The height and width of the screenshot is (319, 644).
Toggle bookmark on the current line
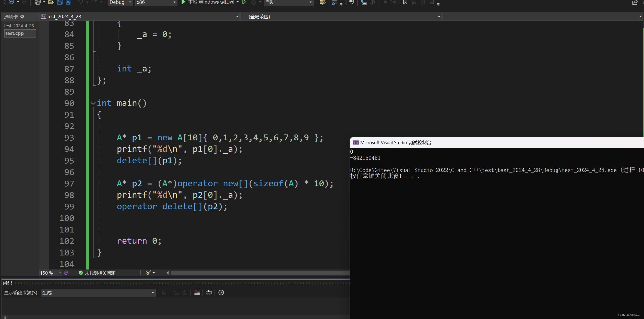tap(405, 3)
